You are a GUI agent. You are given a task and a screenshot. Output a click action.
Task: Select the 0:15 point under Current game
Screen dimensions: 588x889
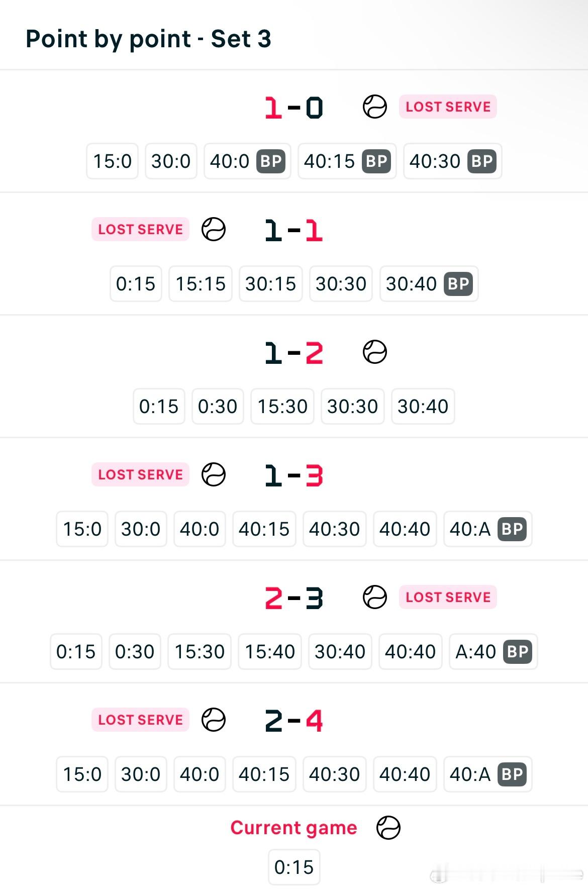(x=294, y=867)
